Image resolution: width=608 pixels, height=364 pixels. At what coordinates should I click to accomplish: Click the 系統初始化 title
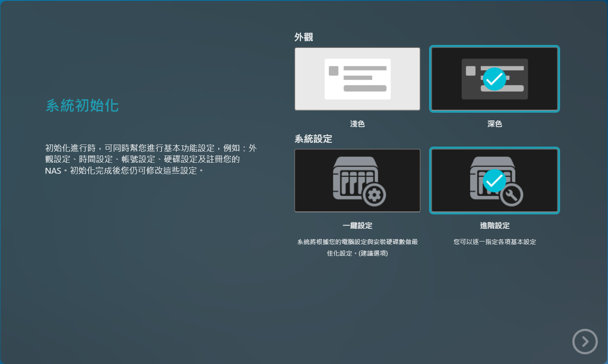point(82,106)
